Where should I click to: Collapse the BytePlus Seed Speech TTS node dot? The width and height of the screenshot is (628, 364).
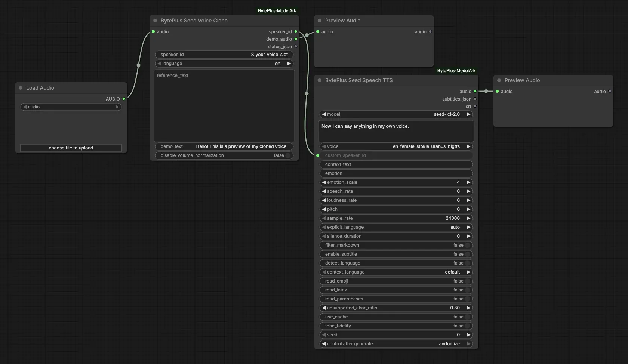(x=320, y=80)
